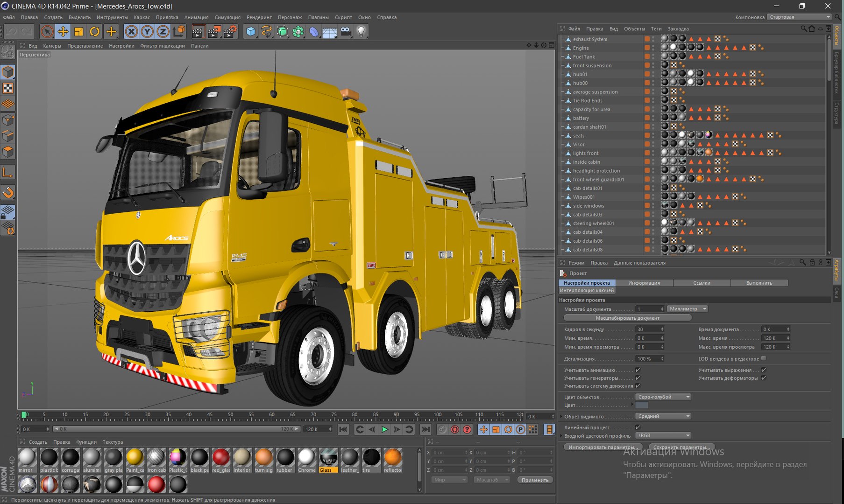The width and height of the screenshot is (844, 504).
Task: Open the viewport Камеры menu
Action: (x=52, y=46)
